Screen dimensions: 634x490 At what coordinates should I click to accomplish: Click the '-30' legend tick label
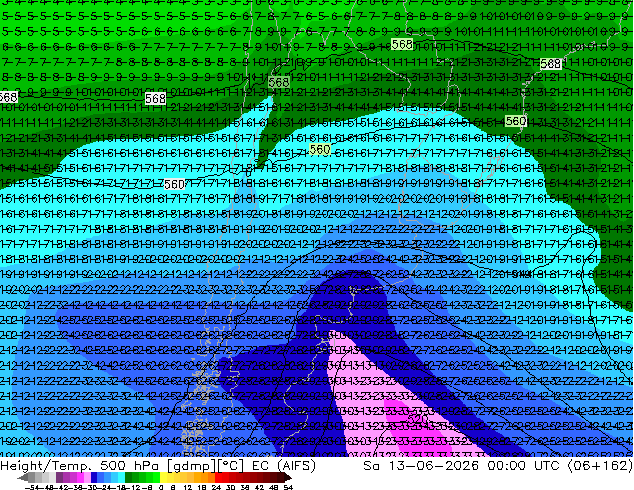point(91,488)
